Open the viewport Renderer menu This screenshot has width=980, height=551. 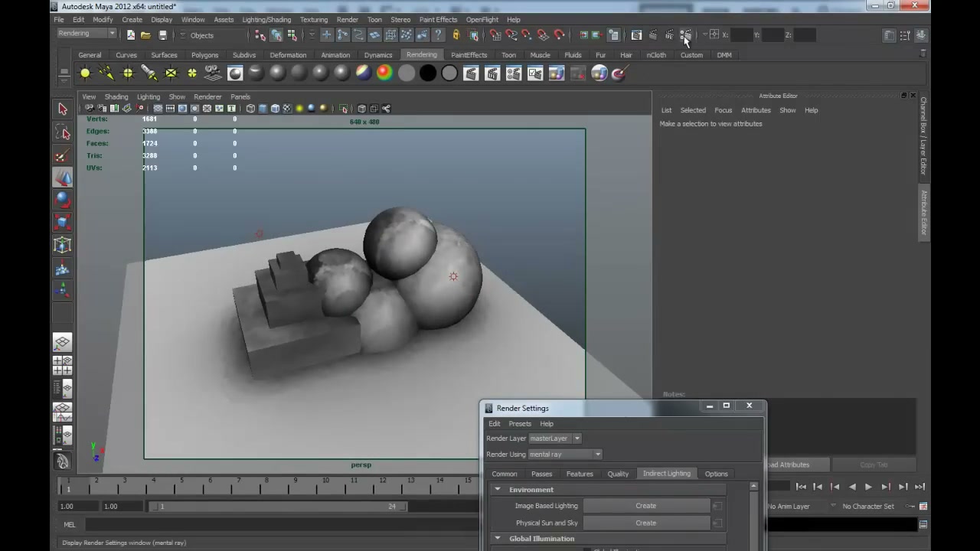pyautogui.click(x=207, y=97)
